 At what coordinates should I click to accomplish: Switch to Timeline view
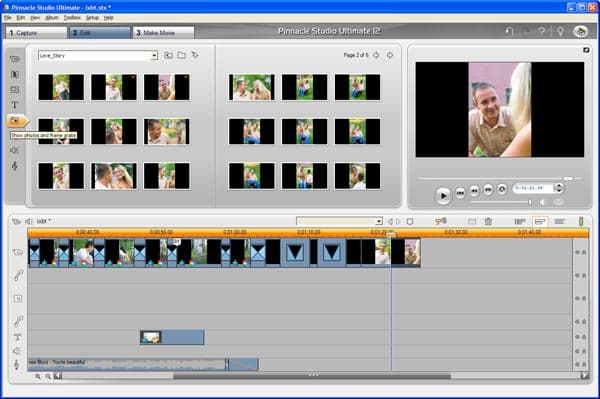(x=540, y=221)
